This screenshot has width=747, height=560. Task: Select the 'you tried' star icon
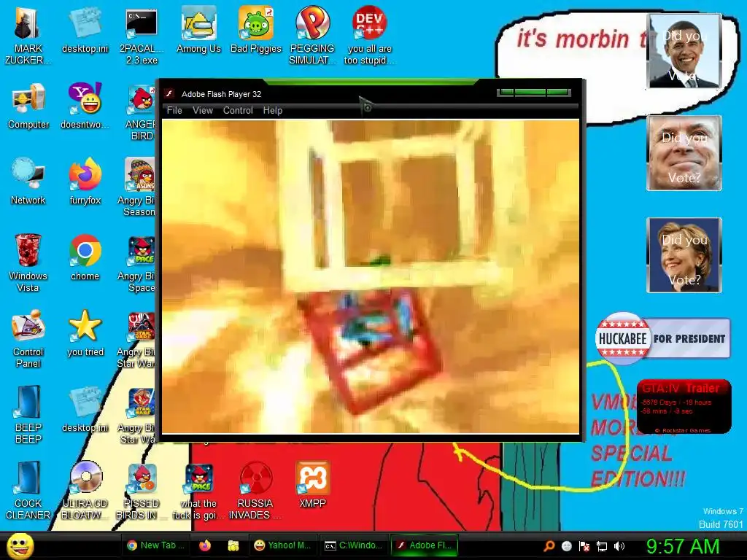pyautogui.click(x=85, y=333)
